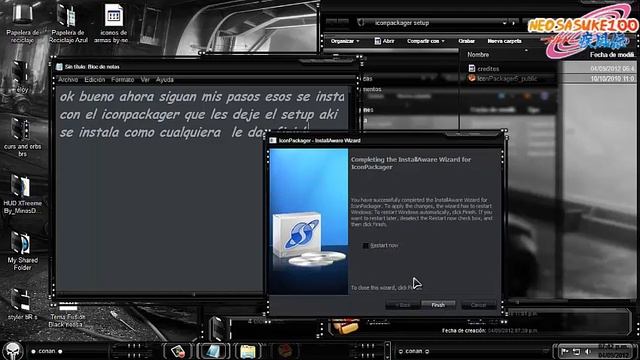Select the IconPackager5_public file name
The height and width of the screenshot is (360, 640).
pos(507,78)
